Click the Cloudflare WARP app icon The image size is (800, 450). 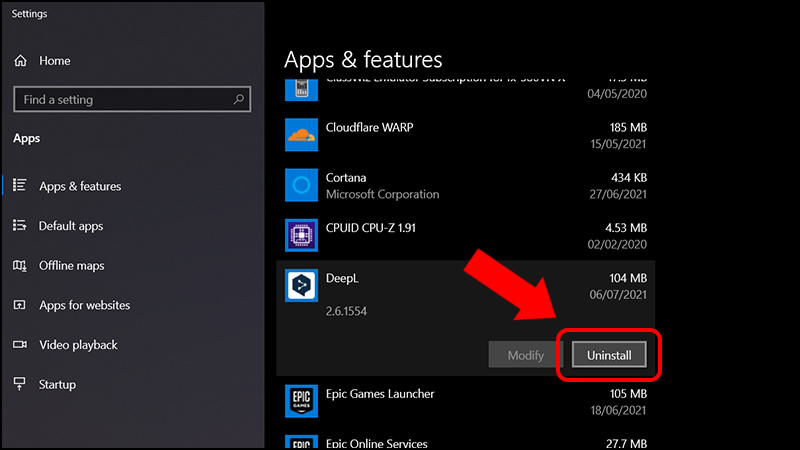pos(301,135)
